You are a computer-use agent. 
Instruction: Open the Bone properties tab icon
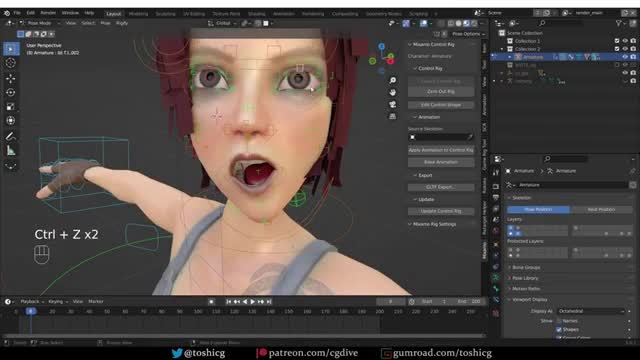496,289
